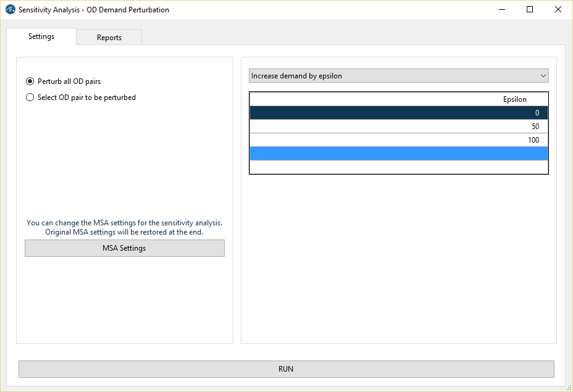Maximize the Sensitivity Analysis window
Image resolution: width=573 pixels, height=392 pixels.
(x=530, y=10)
